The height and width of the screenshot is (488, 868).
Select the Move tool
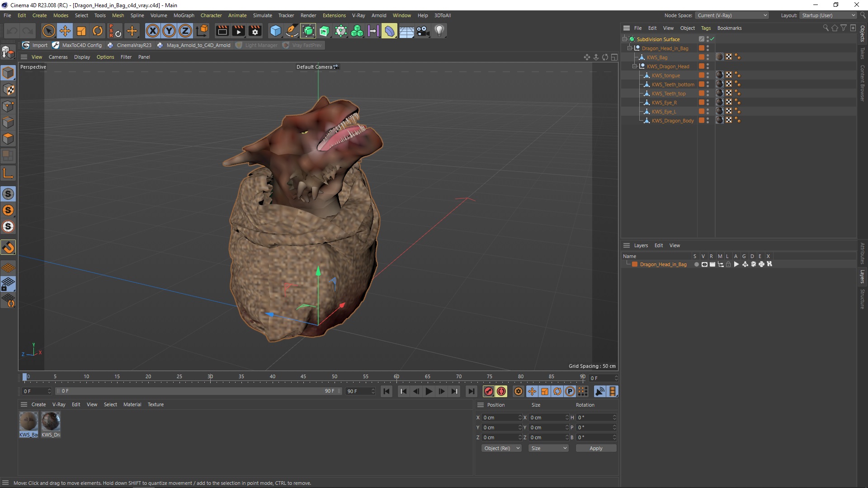[x=65, y=31]
